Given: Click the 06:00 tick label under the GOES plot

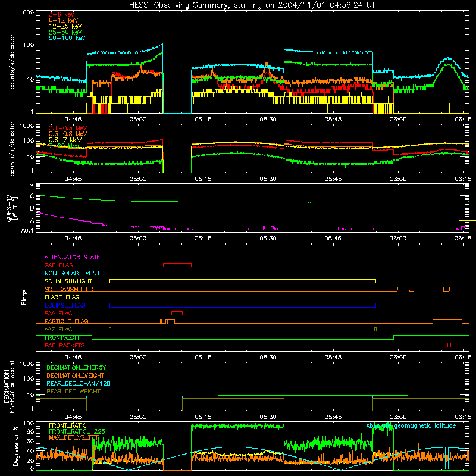Looking at the screenshot, I should coord(398,239).
